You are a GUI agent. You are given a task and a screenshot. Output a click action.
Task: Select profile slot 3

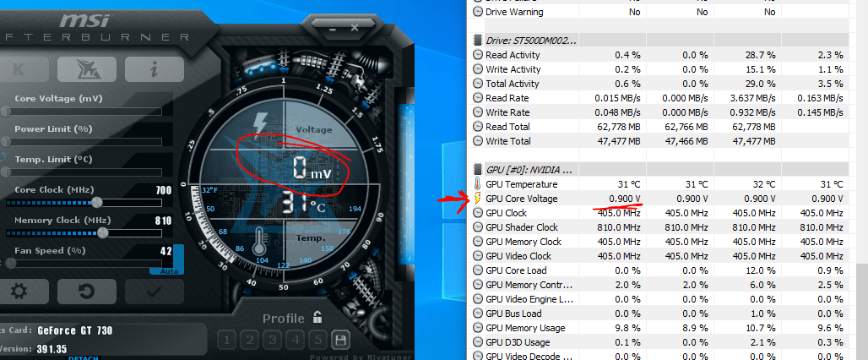[273, 340]
